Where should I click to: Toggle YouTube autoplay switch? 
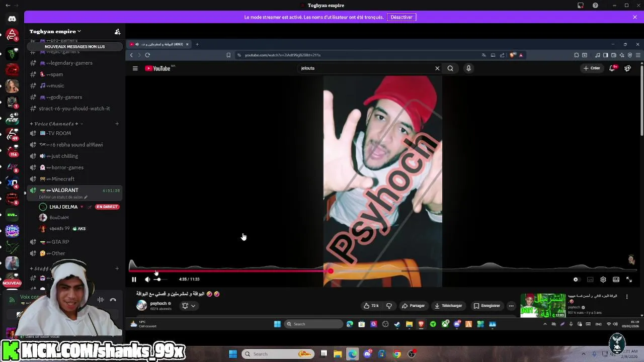click(576, 280)
